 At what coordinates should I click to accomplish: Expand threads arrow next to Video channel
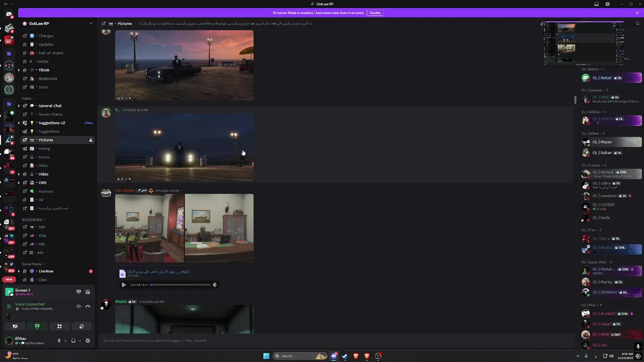click(x=19, y=174)
